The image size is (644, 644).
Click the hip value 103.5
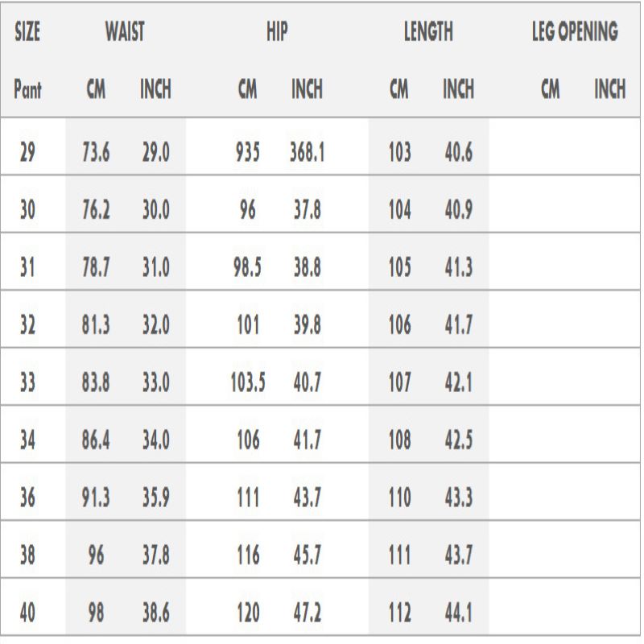tap(247, 383)
